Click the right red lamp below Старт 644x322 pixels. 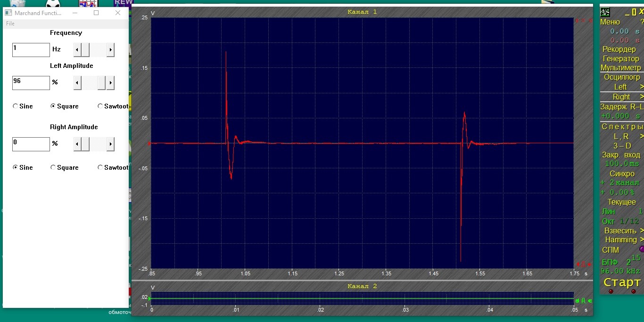click(x=633, y=291)
